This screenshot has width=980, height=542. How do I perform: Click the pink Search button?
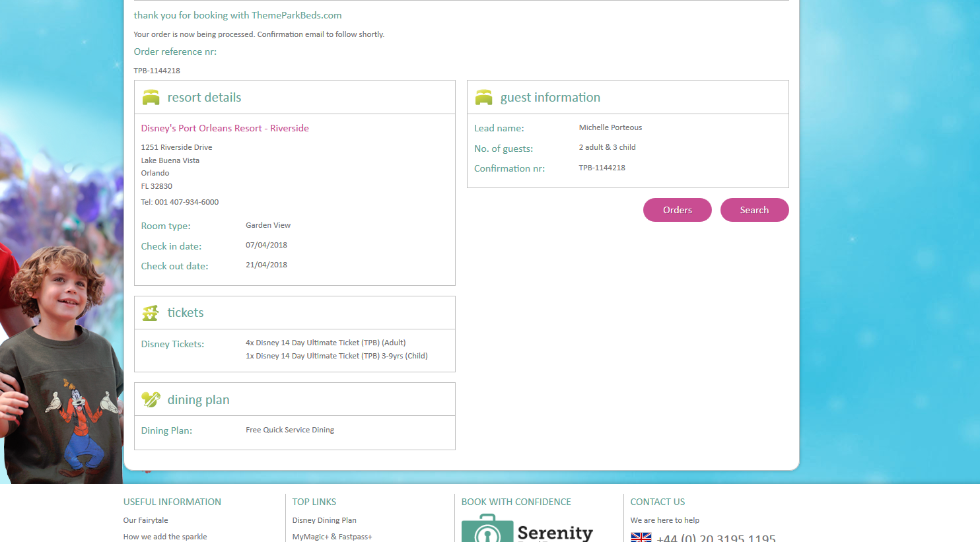click(x=754, y=210)
